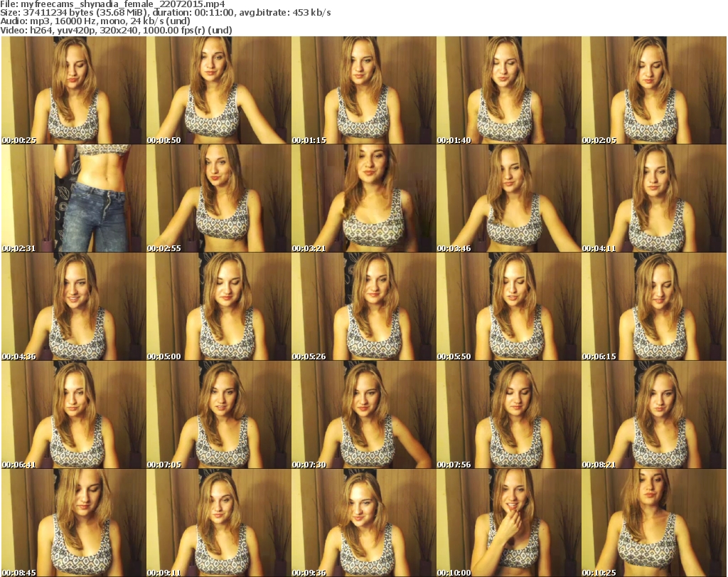The height and width of the screenshot is (577, 728).
Task: Click the size text '37411234 bytes (35.68 MiB)'
Action: click(x=85, y=13)
